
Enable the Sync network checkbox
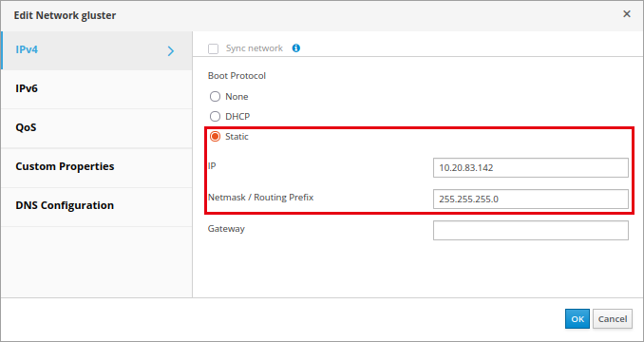coord(213,48)
